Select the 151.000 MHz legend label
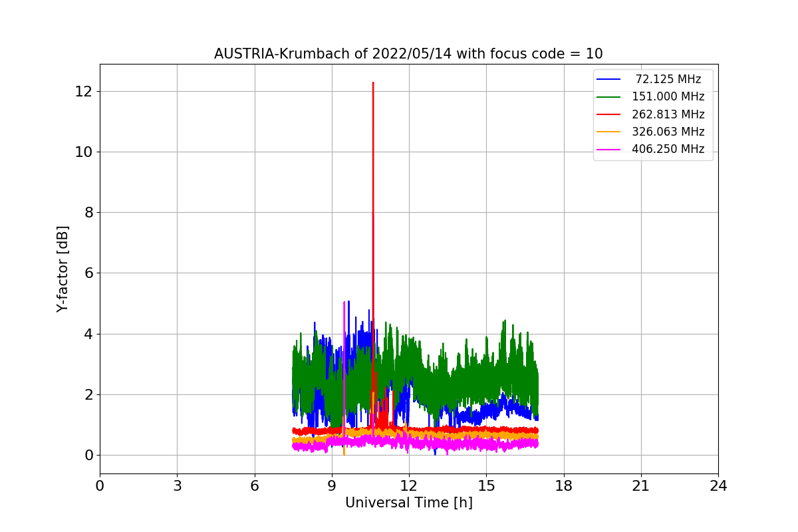The height and width of the screenshot is (532, 798). pos(668,96)
